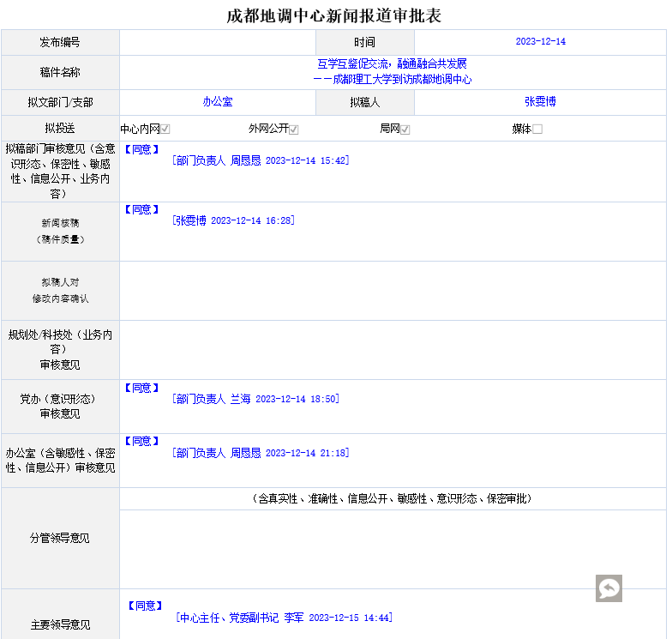672x639 pixels.
Task: Toggle the 中心内网 checkbox
Action: click(165, 130)
